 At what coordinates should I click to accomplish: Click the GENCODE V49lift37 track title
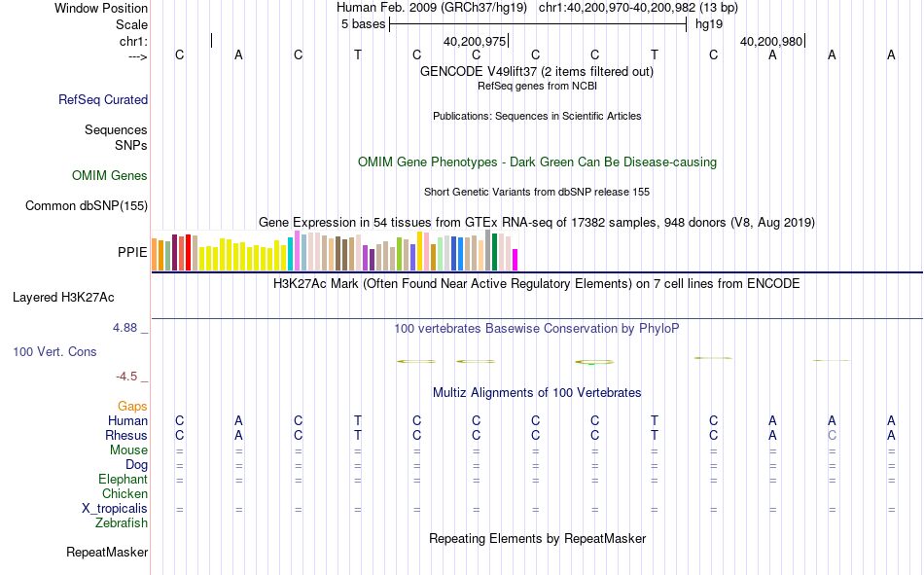click(x=536, y=71)
